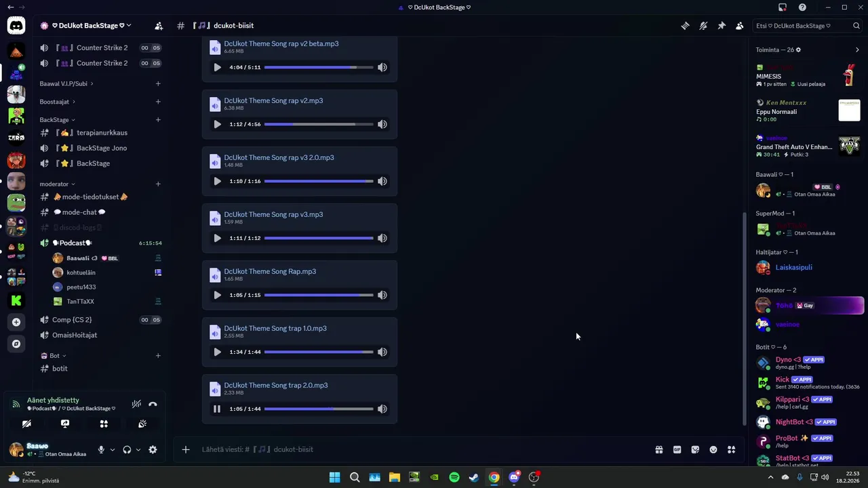Open mode-tiedotukset channel
Viewport: 868px width, 488px height.
[x=100, y=197]
